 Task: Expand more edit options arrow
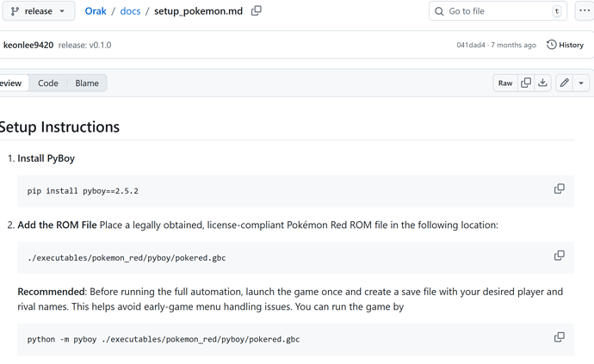click(581, 83)
